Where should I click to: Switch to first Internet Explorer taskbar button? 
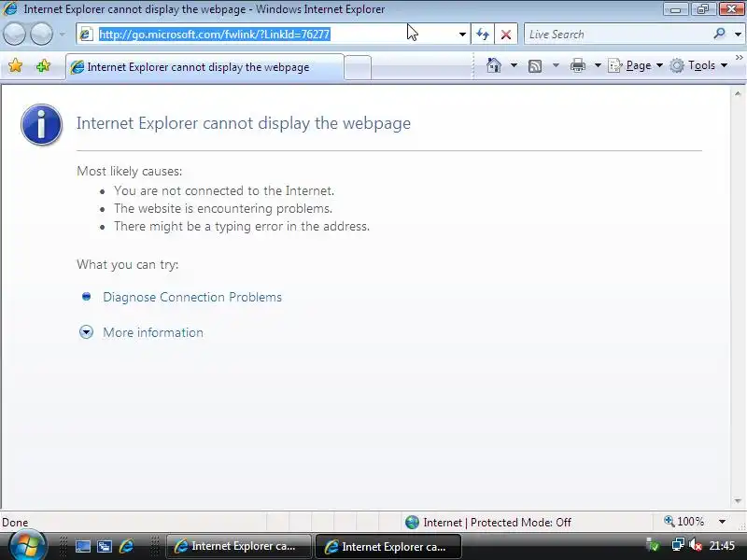[x=239, y=546]
